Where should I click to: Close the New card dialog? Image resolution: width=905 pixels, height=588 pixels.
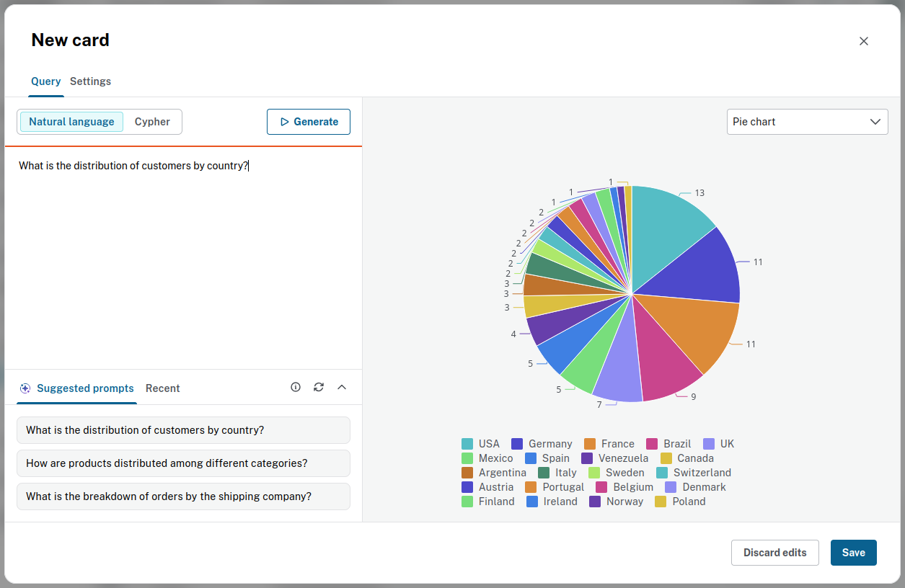(863, 41)
